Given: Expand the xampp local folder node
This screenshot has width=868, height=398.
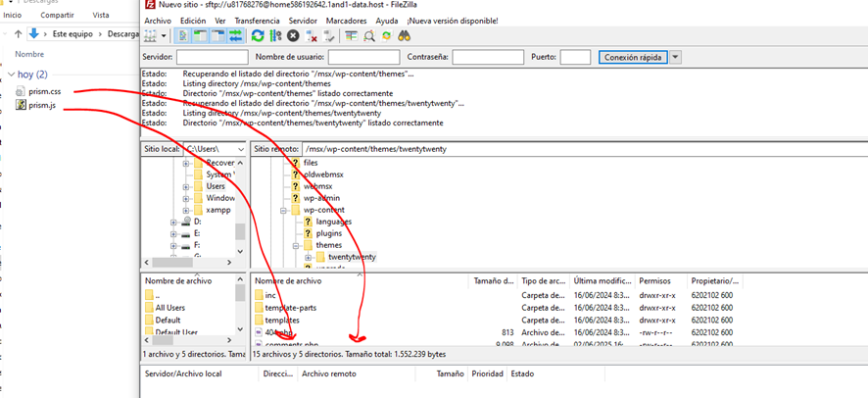Looking at the screenshot, I should click(185, 210).
